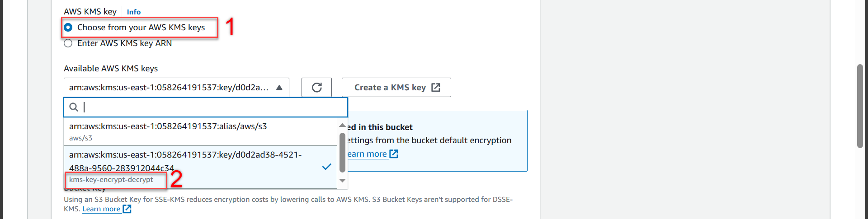
Task: Open the AWS KMS key Info link
Action: point(133,12)
